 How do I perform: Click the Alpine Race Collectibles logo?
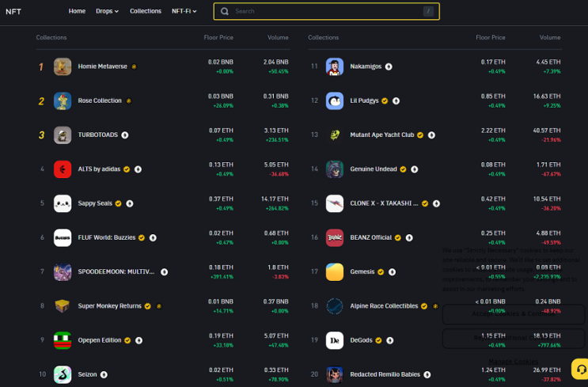(x=335, y=306)
